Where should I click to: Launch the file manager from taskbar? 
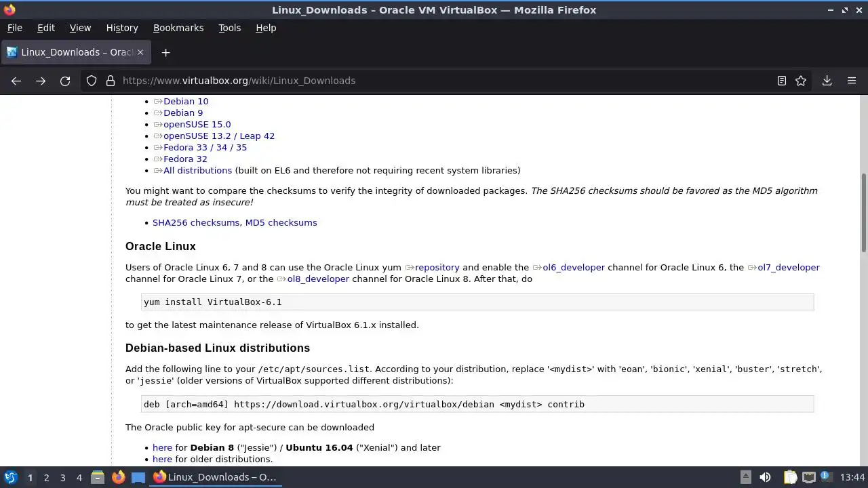coord(97,477)
